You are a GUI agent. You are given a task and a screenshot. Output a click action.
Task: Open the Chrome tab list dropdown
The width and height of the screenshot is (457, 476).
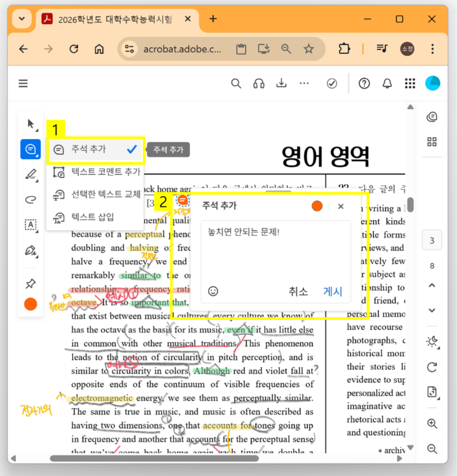tap(22, 19)
